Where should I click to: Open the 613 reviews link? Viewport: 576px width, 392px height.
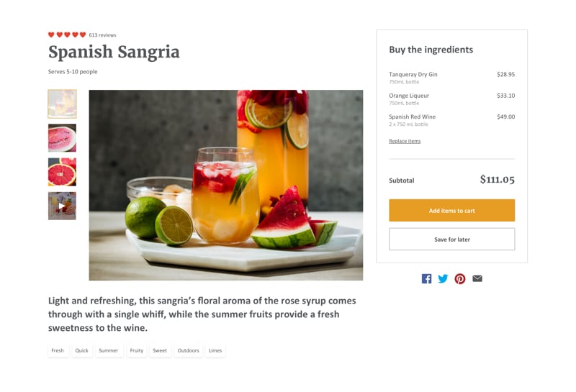coord(102,35)
